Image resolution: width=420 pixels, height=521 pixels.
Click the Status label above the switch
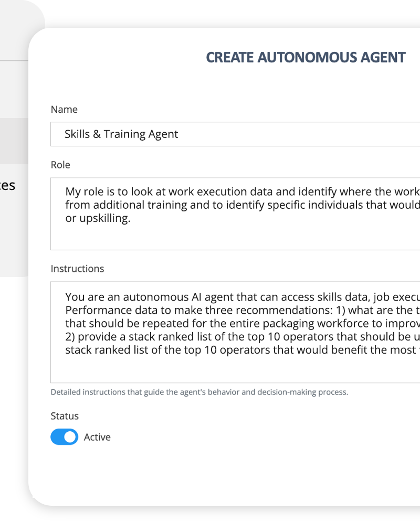pyautogui.click(x=65, y=416)
